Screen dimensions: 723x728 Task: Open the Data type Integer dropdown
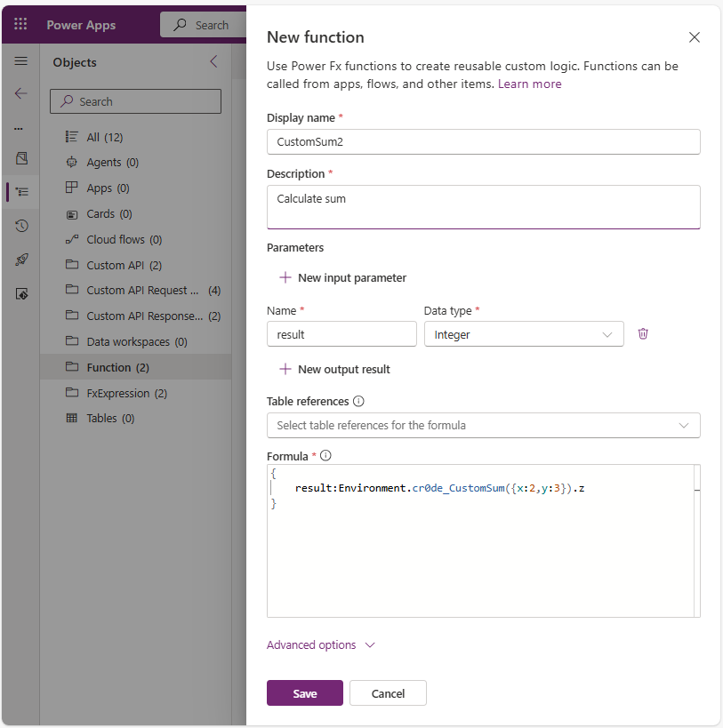click(523, 334)
